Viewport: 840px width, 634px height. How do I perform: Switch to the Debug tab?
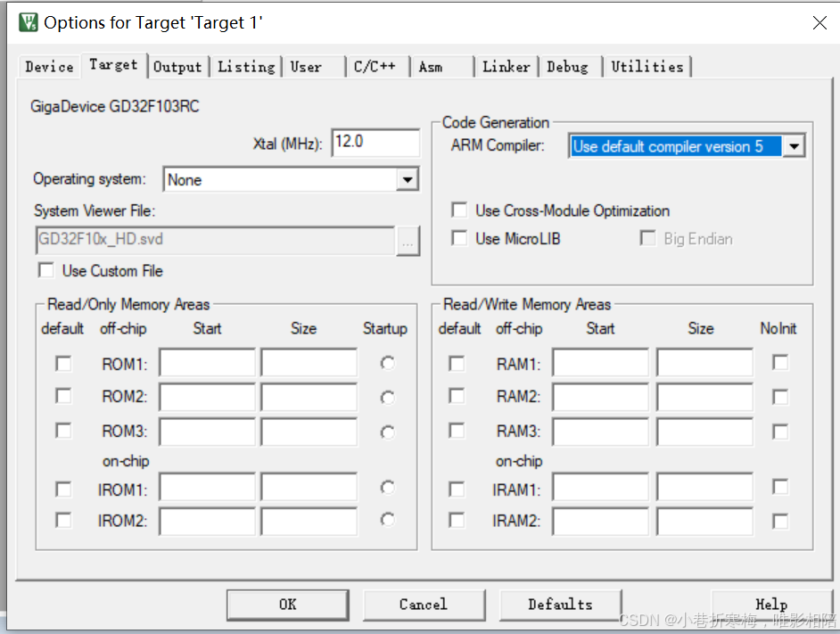point(569,66)
